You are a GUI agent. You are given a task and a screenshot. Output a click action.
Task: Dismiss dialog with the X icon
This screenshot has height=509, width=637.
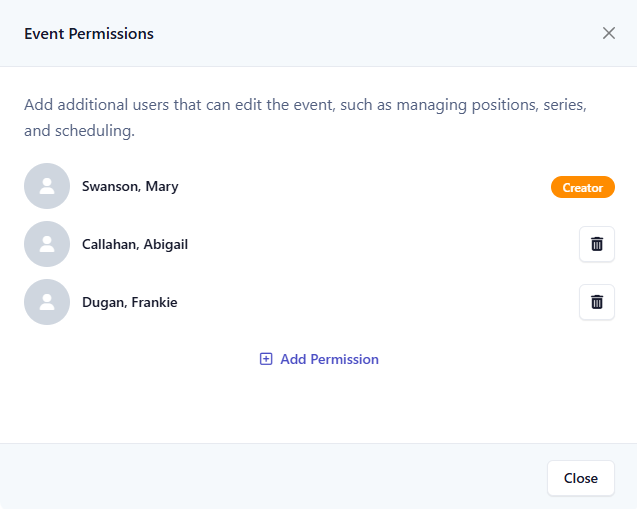[609, 33]
